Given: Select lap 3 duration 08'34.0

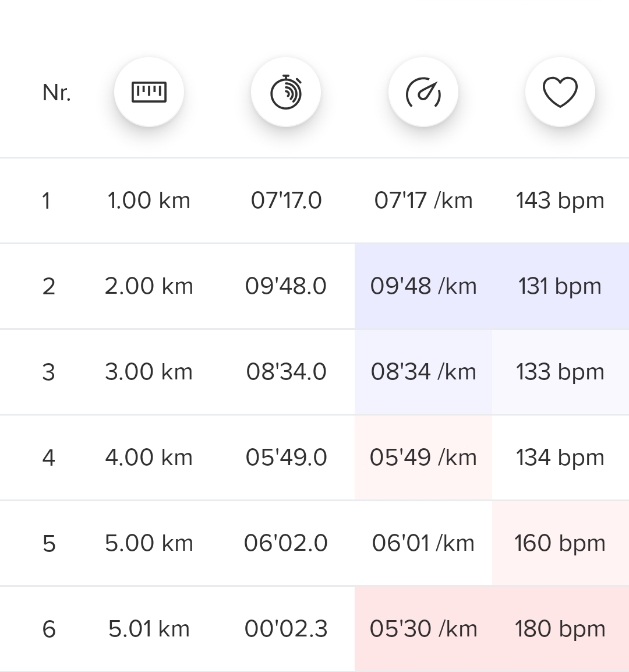Looking at the screenshot, I should pos(286,372).
